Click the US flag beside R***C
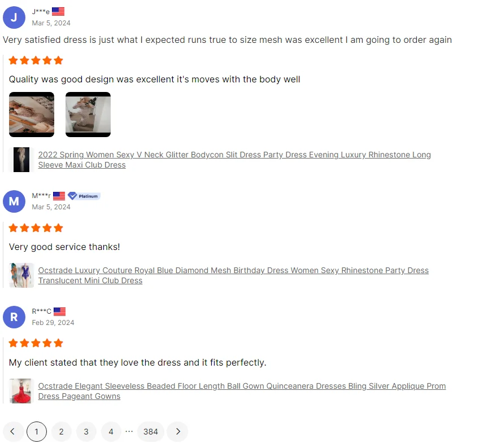This screenshot has height=448, width=479. pos(59,311)
